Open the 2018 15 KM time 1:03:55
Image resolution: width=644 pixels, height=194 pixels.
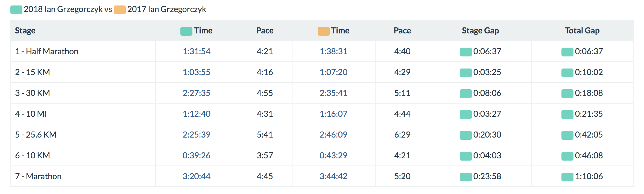197,72
